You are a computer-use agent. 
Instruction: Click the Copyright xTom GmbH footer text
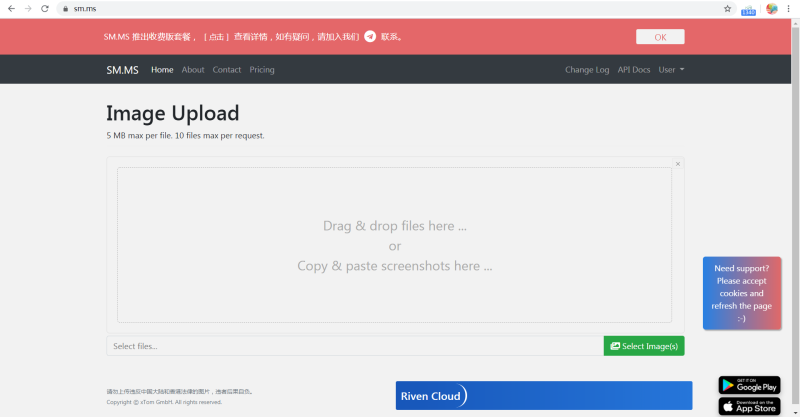coord(164,402)
